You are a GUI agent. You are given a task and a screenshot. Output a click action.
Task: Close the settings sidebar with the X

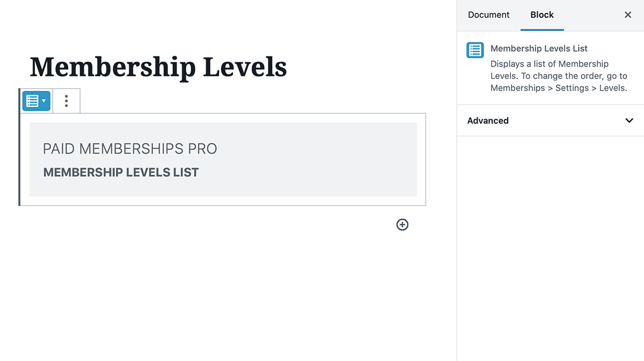coord(628,15)
